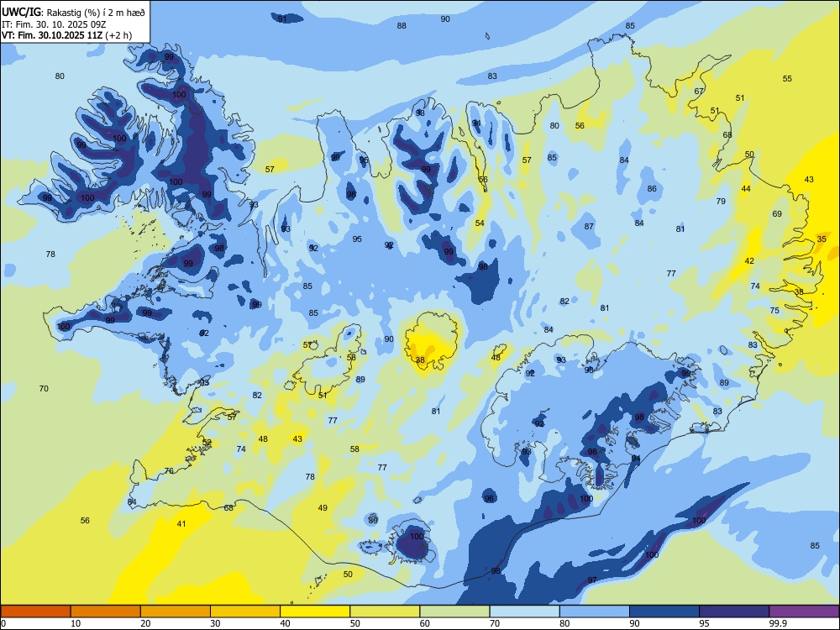Click the legend tick label '30'

[215, 623]
